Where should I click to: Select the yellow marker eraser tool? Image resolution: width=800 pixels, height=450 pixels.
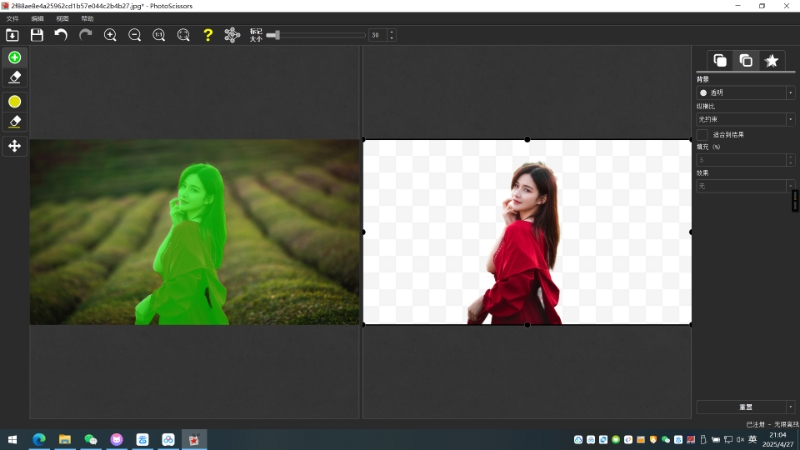pos(14,122)
